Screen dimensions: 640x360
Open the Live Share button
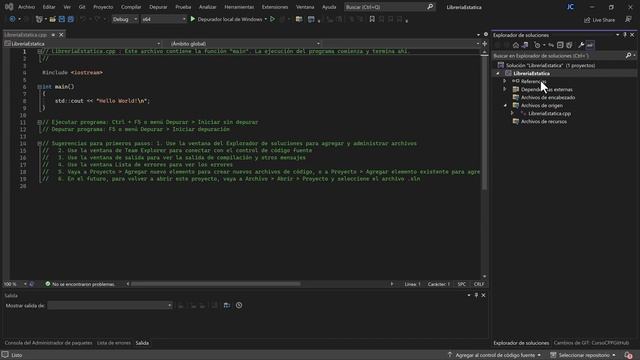coord(599,20)
